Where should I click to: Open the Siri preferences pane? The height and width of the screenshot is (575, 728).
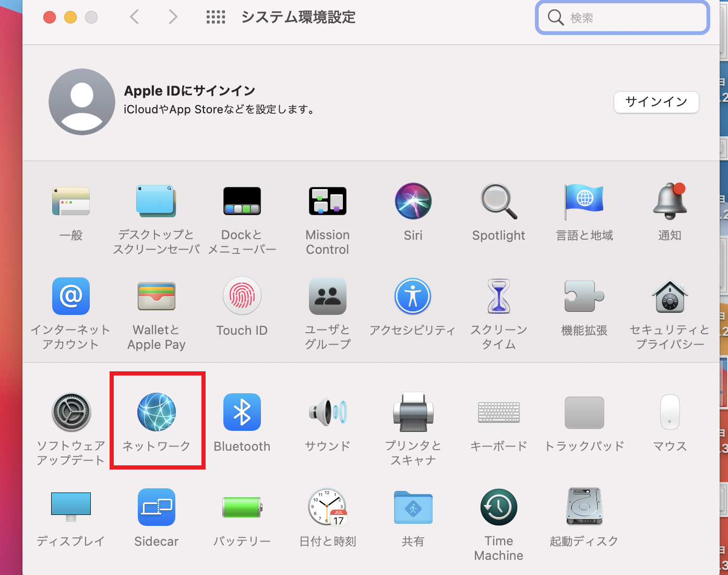(x=413, y=201)
